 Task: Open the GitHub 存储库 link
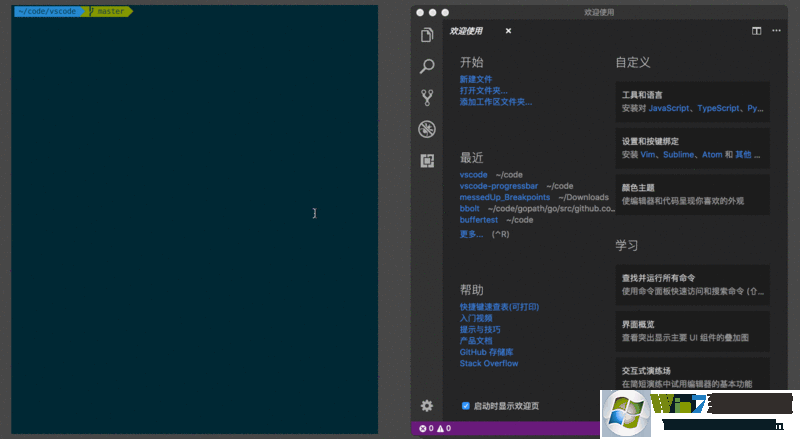[486, 352]
